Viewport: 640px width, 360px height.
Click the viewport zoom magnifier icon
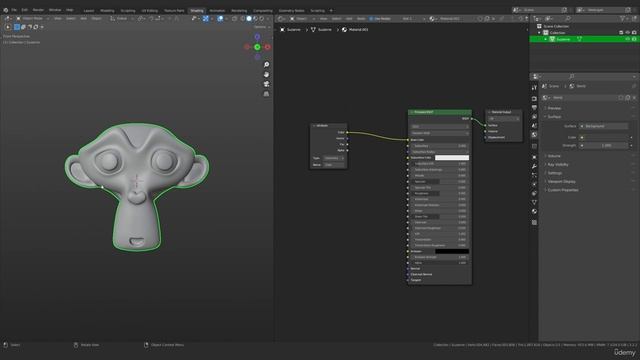pyautogui.click(x=266, y=64)
